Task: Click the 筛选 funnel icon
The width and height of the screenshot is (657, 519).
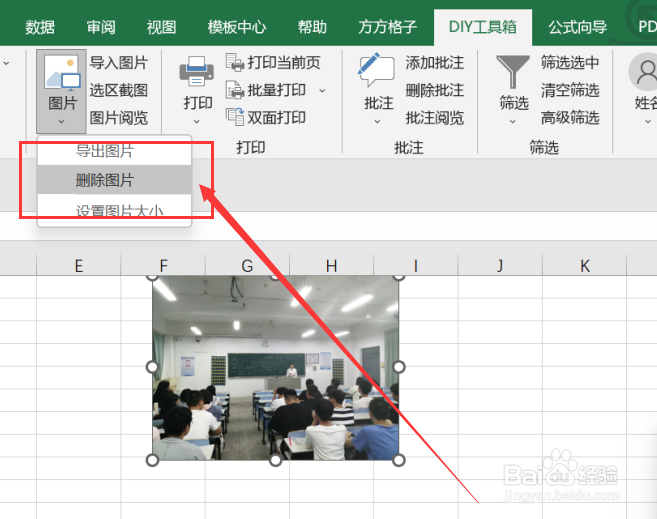Action: [x=513, y=72]
